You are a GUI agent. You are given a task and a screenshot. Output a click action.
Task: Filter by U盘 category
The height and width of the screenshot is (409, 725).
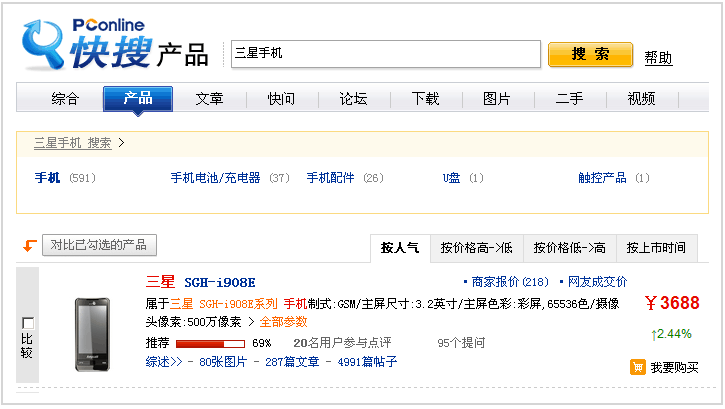click(x=451, y=177)
